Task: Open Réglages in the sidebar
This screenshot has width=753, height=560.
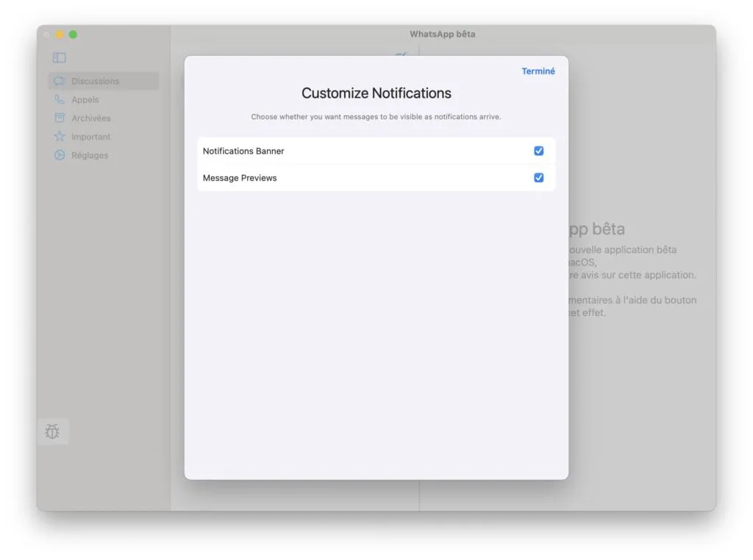Action: 103,155
